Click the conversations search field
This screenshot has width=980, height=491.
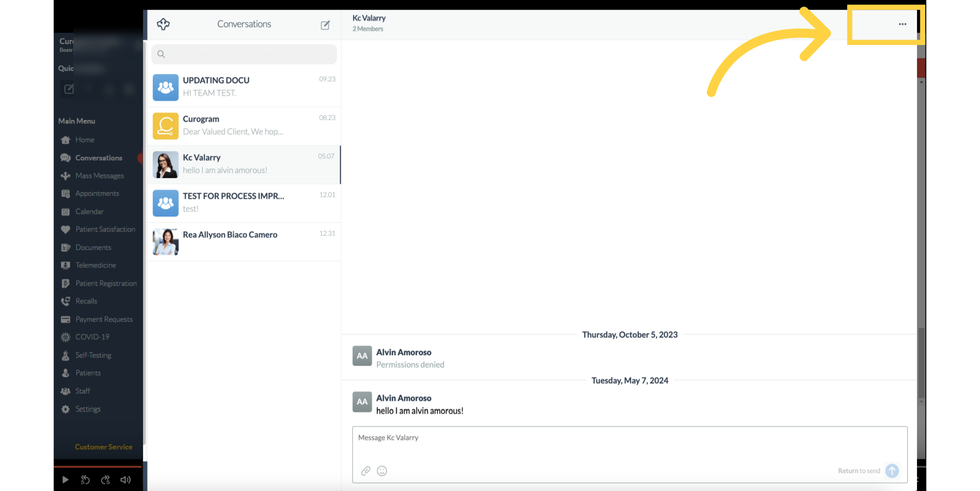click(x=244, y=54)
